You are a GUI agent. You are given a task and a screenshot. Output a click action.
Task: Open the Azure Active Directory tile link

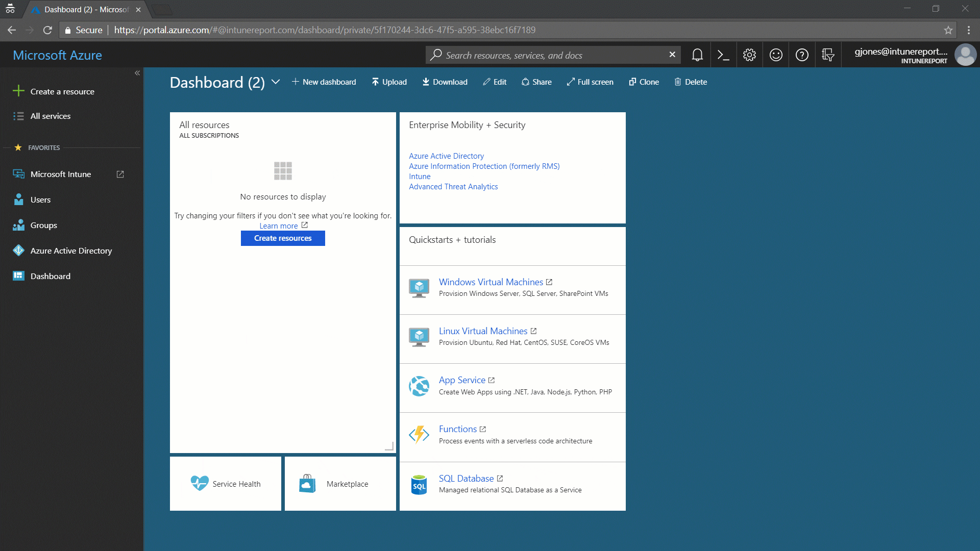[x=446, y=156]
